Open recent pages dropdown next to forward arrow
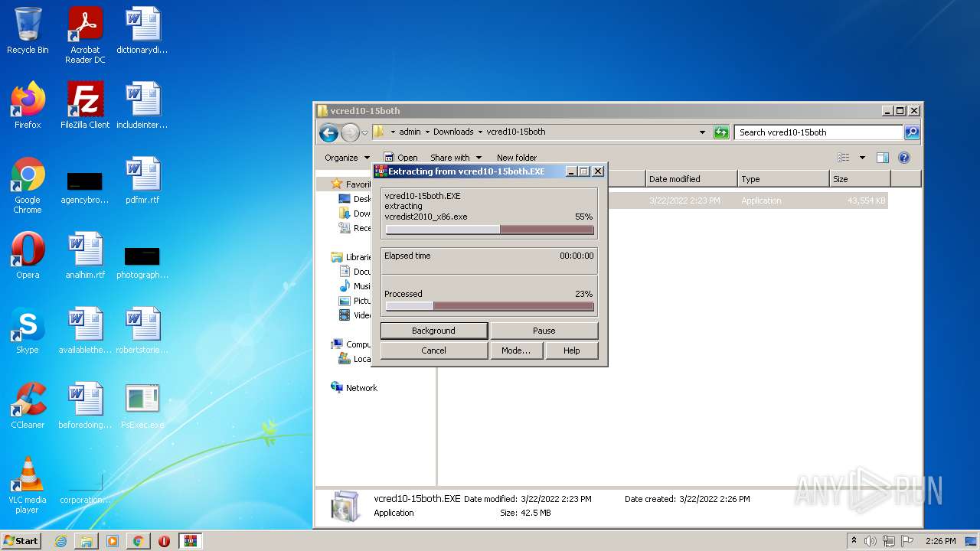 click(365, 132)
